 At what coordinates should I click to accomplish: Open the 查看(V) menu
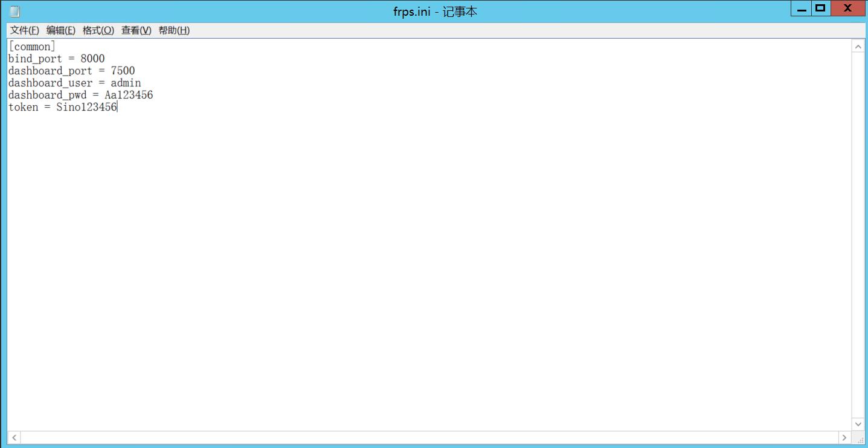[x=136, y=30]
